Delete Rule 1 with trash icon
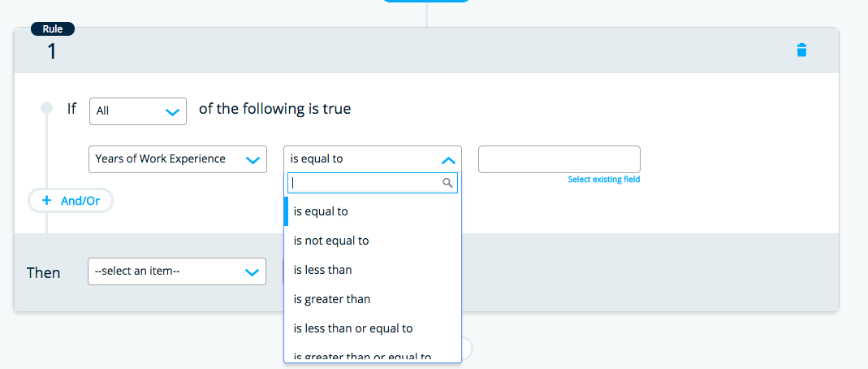The image size is (868, 369). click(801, 50)
